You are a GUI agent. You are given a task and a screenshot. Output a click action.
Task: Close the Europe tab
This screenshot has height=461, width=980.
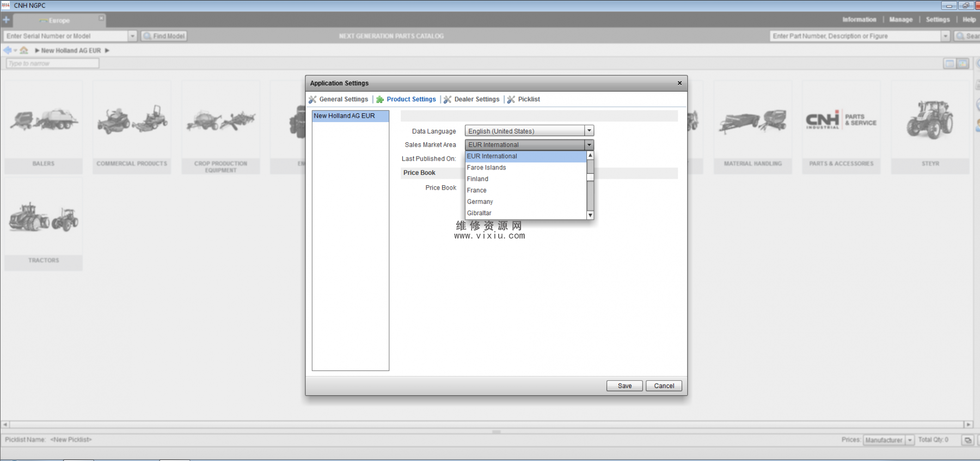pyautogui.click(x=101, y=18)
